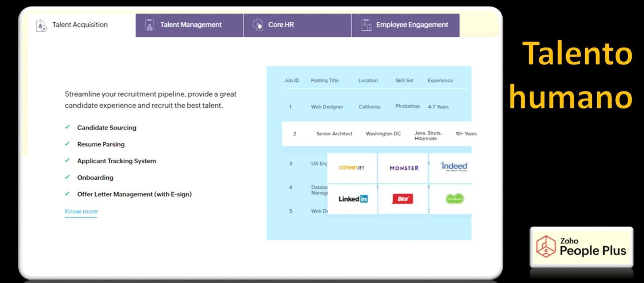Open the Core HR tab
The width and height of the screenshot is (644, 283).
coord(281,25)
